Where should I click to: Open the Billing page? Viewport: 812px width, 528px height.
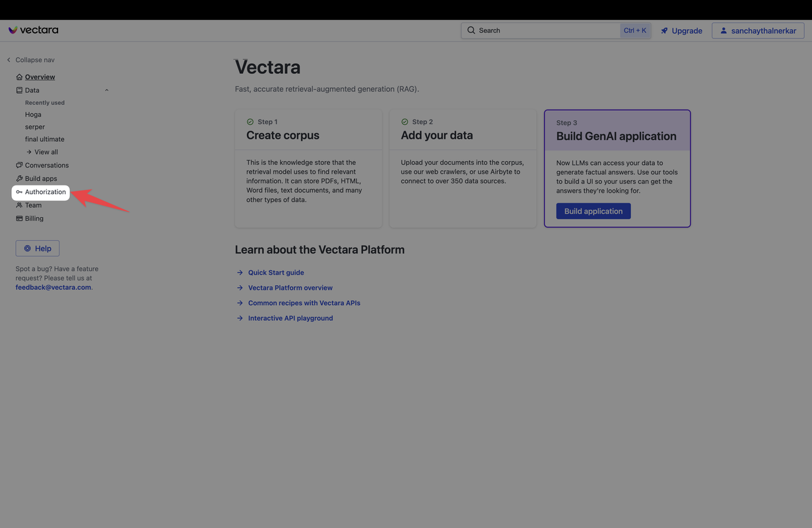34,218
